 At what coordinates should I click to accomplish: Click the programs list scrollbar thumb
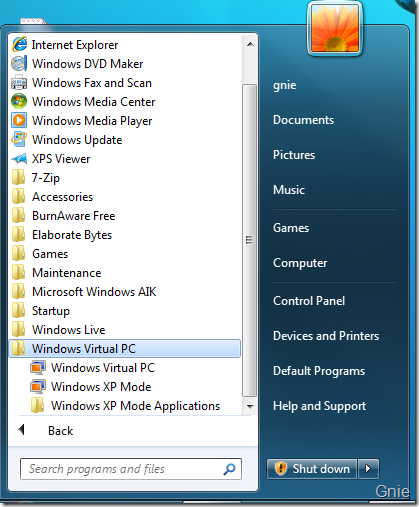[x=249, y=240]
